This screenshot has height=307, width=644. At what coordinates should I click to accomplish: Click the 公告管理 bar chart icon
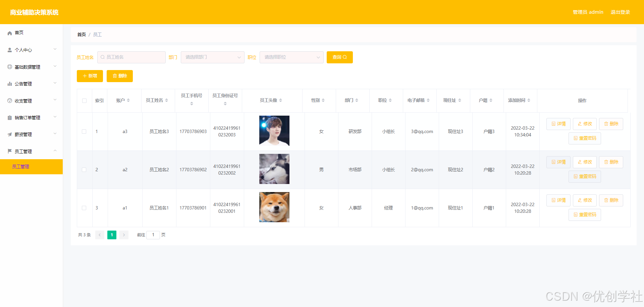10,84
